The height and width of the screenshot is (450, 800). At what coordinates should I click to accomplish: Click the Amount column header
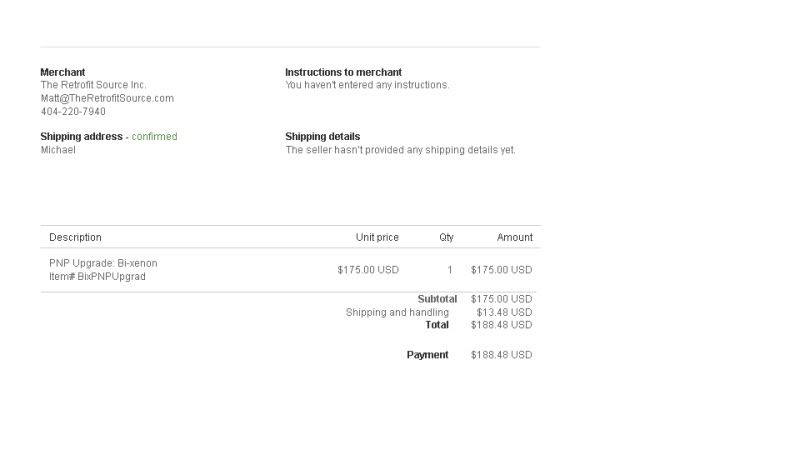pyautogui.click(x=515, y=237)
